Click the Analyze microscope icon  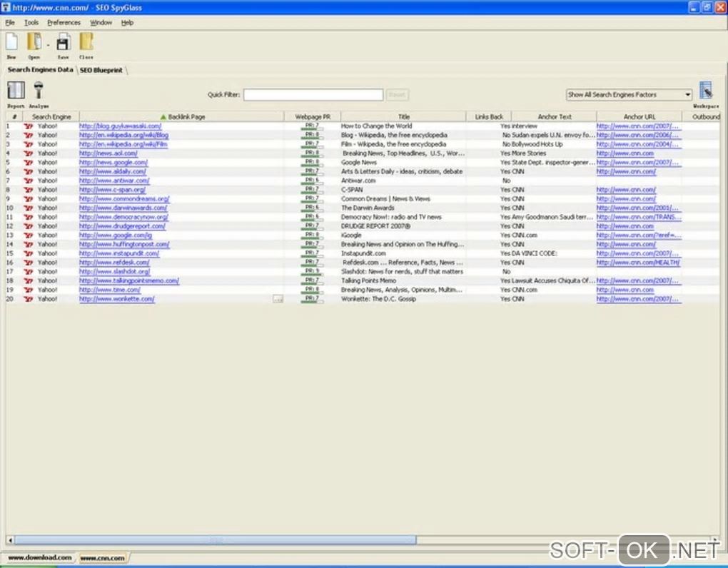click(39, 90)
